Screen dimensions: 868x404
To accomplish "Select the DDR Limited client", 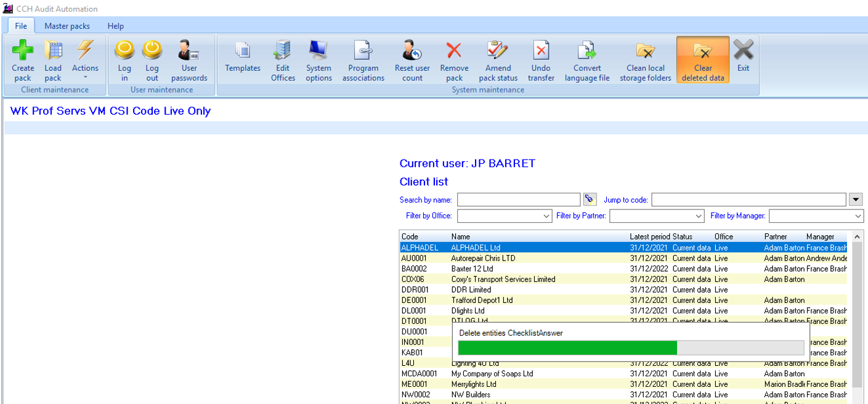I will point(623,289).
